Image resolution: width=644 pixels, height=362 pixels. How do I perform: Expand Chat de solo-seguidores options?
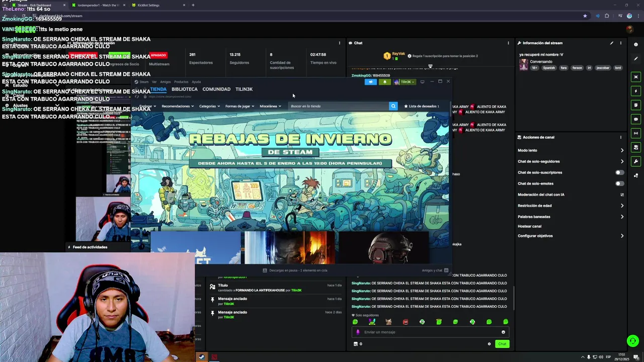[x=622, y=161]
